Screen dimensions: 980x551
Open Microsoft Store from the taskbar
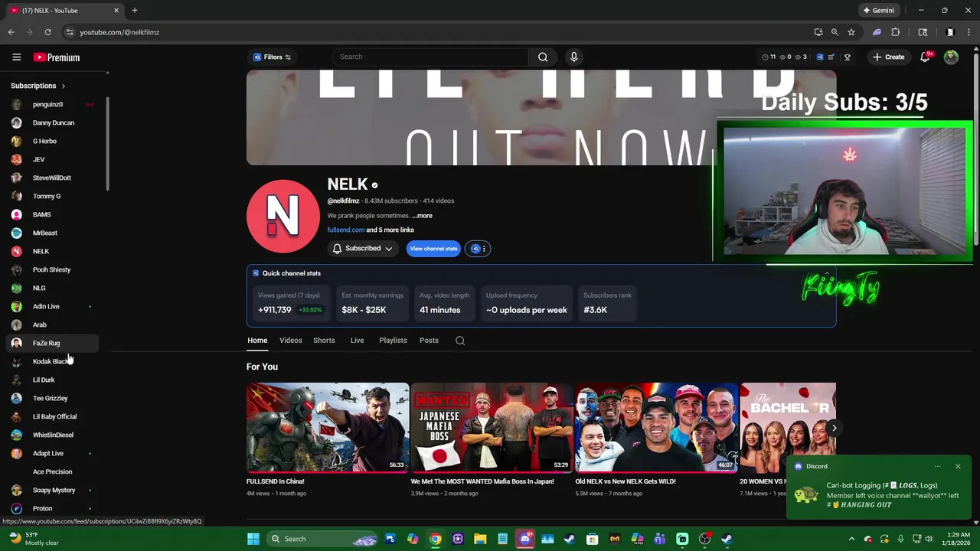pos(593,539)
